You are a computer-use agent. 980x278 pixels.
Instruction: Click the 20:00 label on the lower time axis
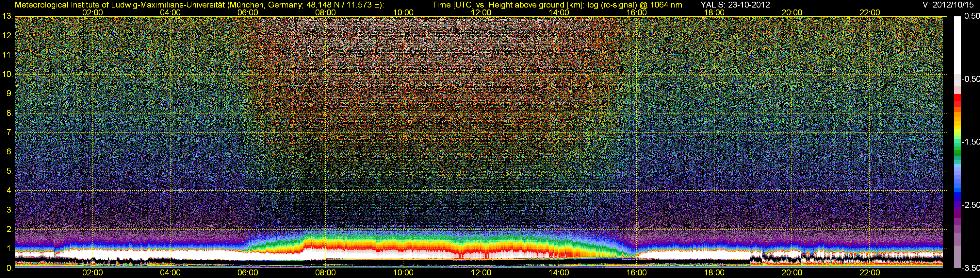click(x=792, y=273)
